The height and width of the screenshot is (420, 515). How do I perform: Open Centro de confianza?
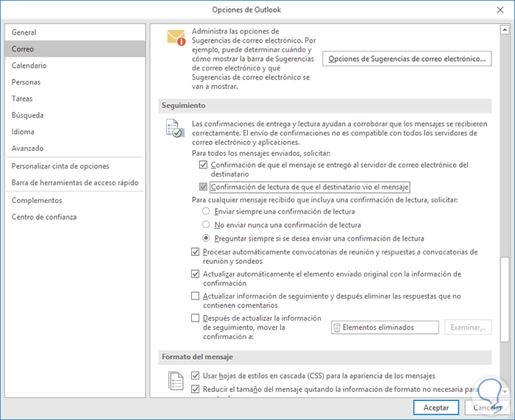(75, 217)
